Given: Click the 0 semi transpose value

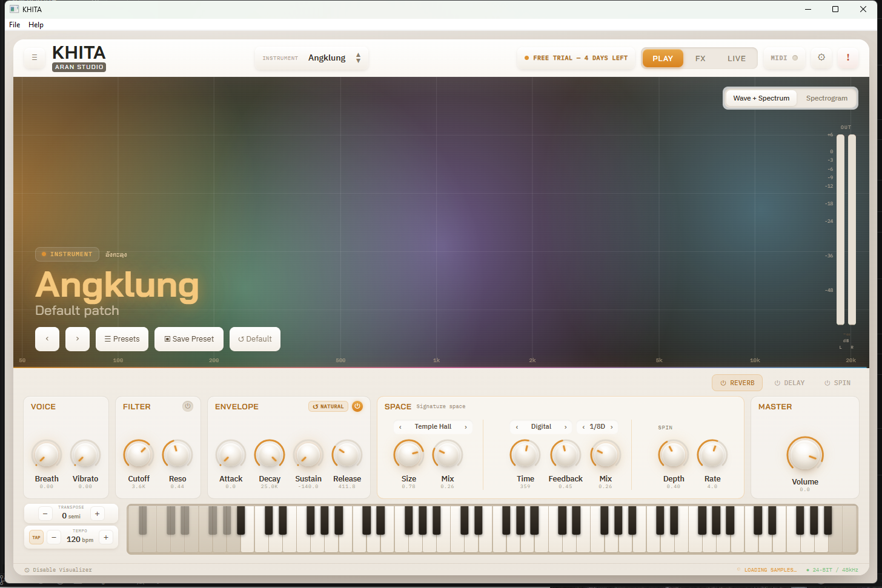Looking at the screenshot, I should 71,516.
